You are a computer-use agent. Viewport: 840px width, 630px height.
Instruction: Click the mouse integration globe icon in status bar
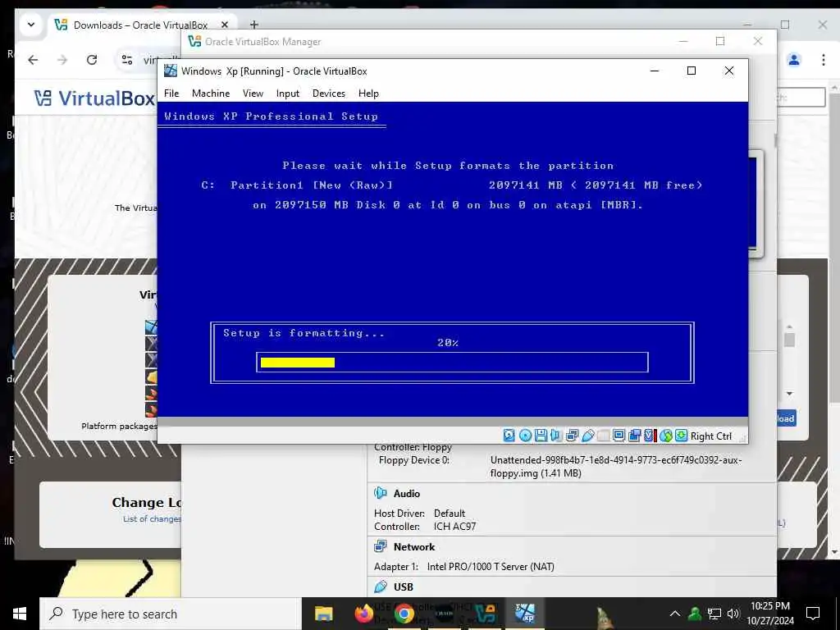click(x=666, y=436)
